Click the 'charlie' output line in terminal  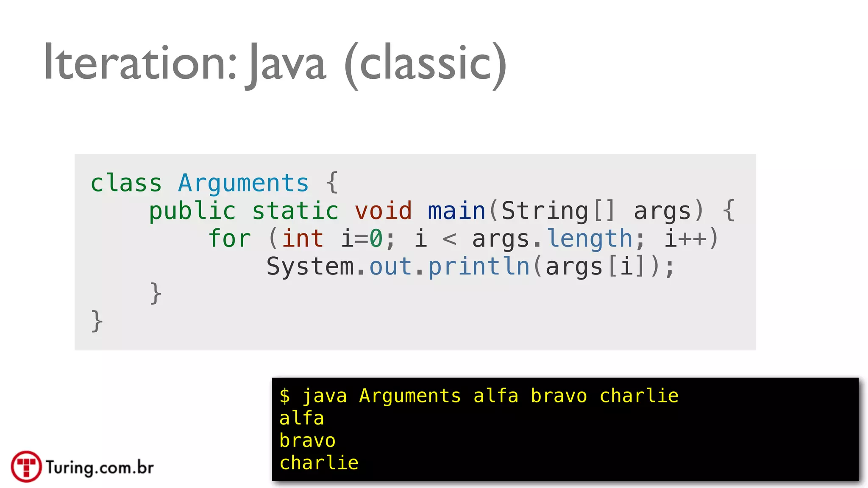[x=319, y=463]
